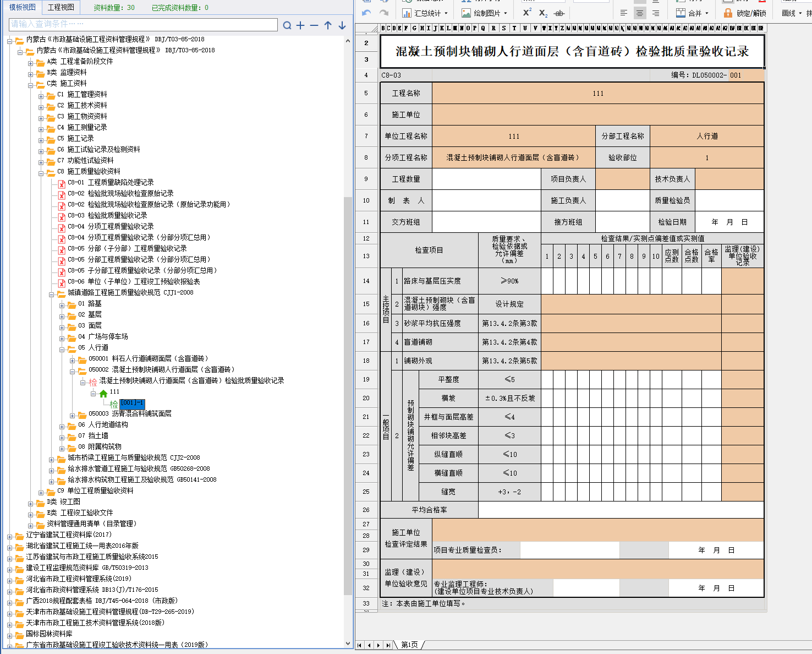Click the 施工单位 value cell
The height and width of the screenshot is (654, 812).
tap(598, 115)
